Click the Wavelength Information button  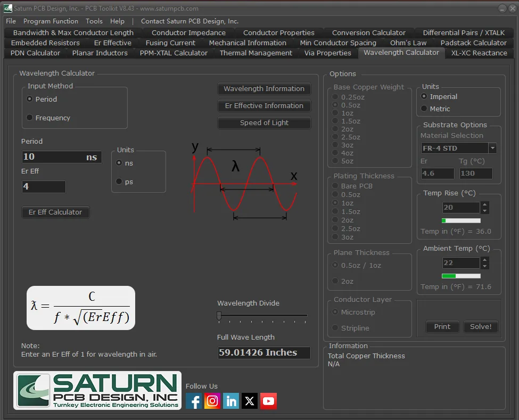264,88
